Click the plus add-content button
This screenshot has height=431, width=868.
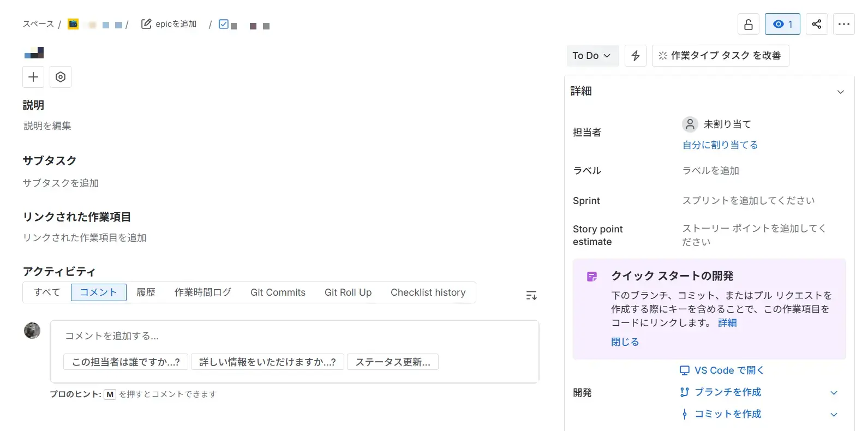[33, 77]
